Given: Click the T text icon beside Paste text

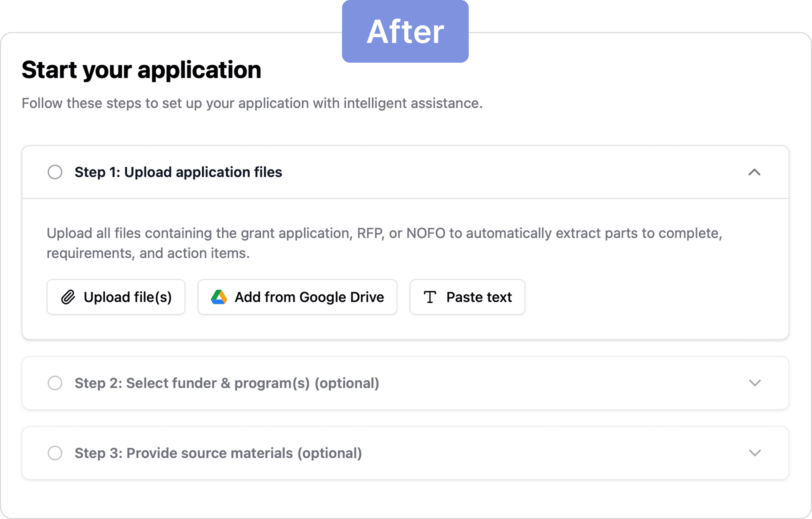Looking at the screenshot, I should click(430, 297).
